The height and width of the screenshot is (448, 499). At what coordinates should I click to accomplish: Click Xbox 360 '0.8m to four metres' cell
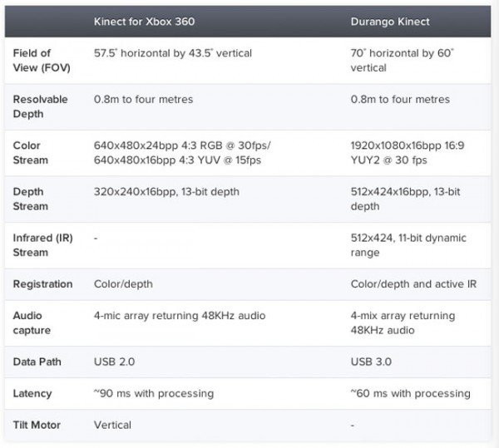(143, 99)
